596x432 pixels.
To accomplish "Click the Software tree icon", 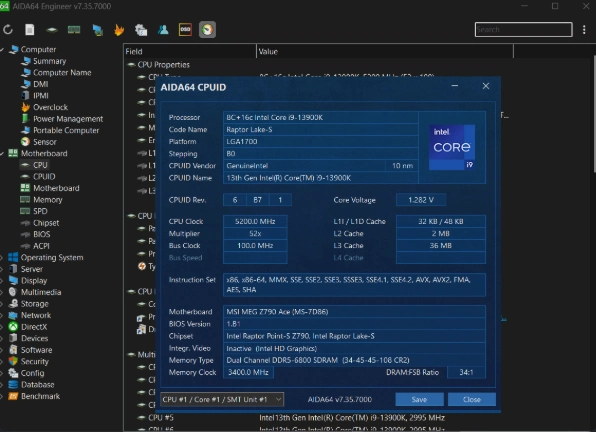I will tap(13, 350).
